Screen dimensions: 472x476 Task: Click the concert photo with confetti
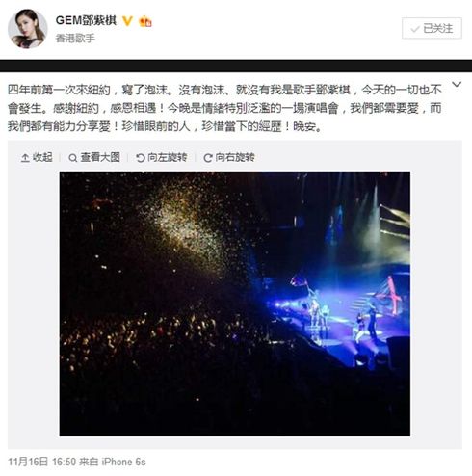click(235, 304)
